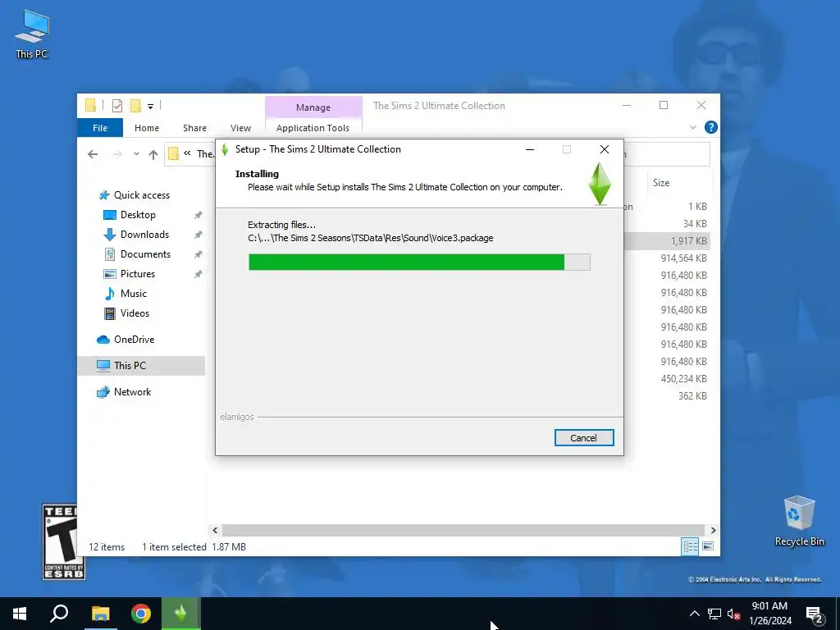Screen dimensions: 840x630
Task: Open File Explorer from taskbar
Action: (100, 614)
